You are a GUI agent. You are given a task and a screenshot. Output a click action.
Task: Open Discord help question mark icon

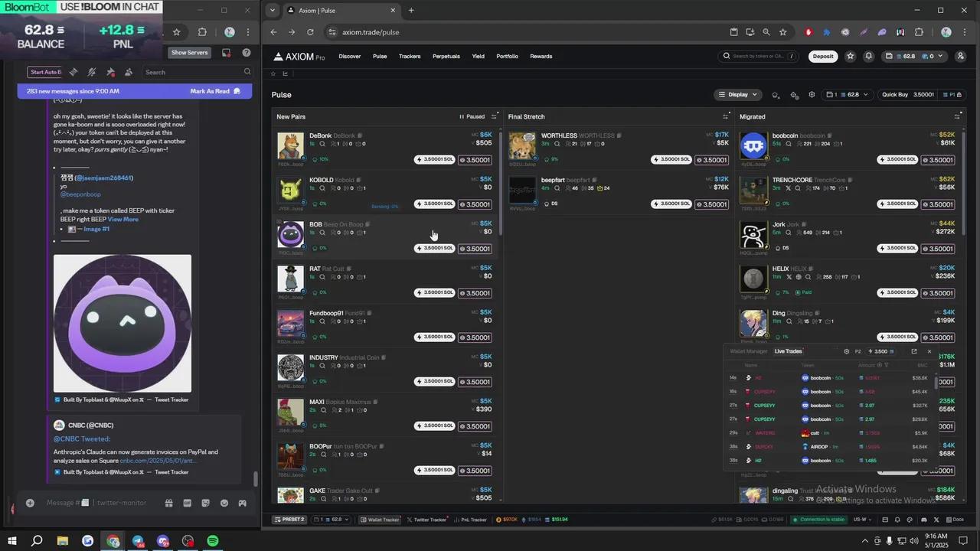click(x=247, y=53)
